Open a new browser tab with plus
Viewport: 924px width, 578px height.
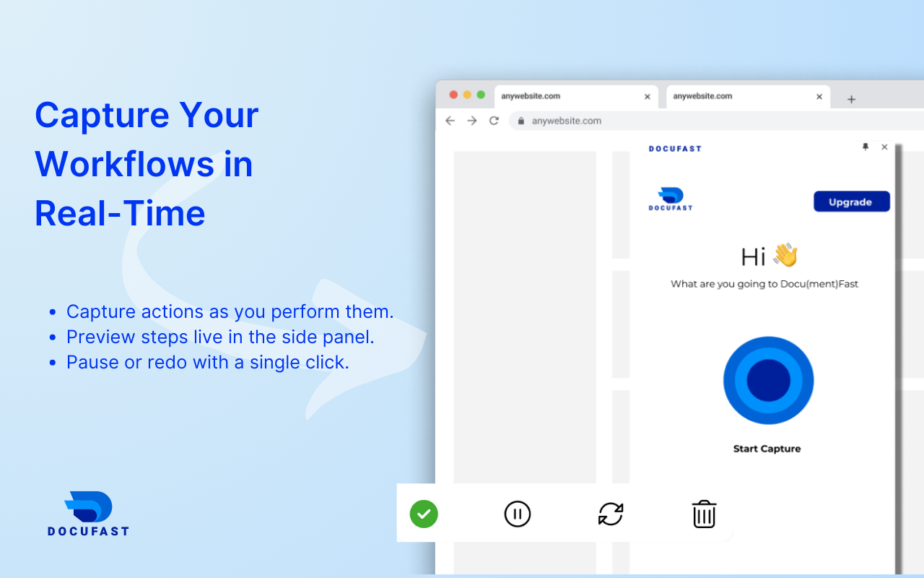tap(851, 99)
